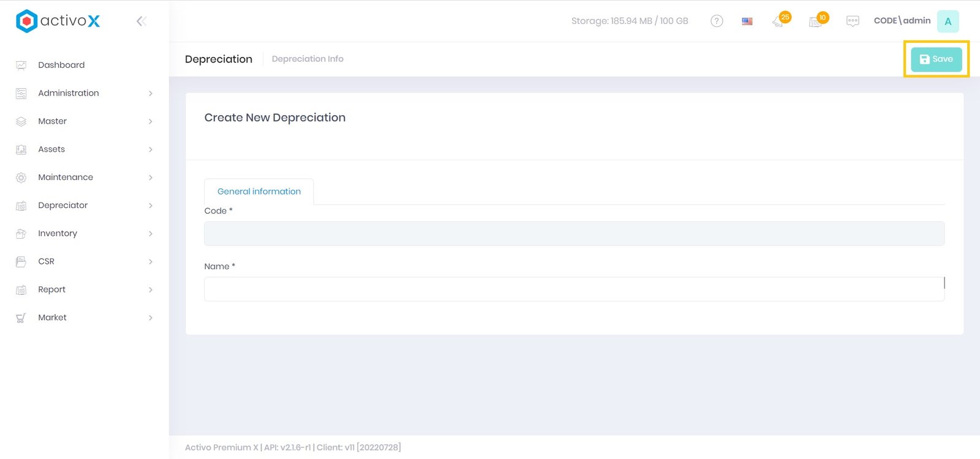Open the documents icon with the 10 badge
The height and width of the screenshot is (459, 980).
[816, 21]
